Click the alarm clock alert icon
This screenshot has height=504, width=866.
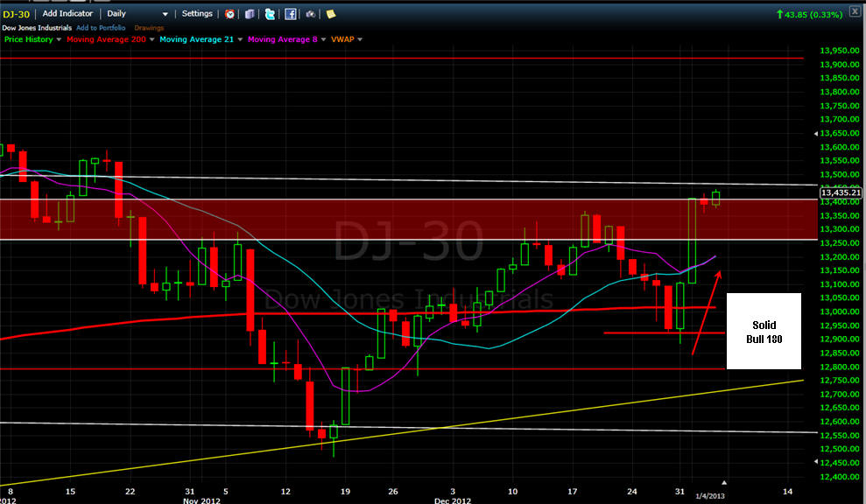coord(229,14)
